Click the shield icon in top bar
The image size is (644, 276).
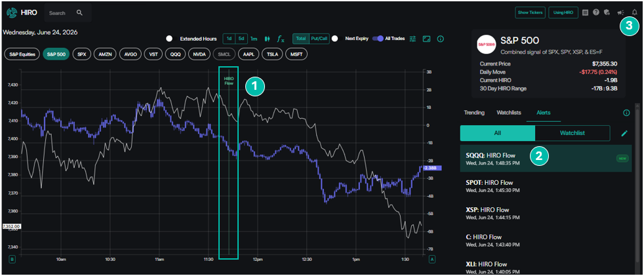(x=607, y=12)
